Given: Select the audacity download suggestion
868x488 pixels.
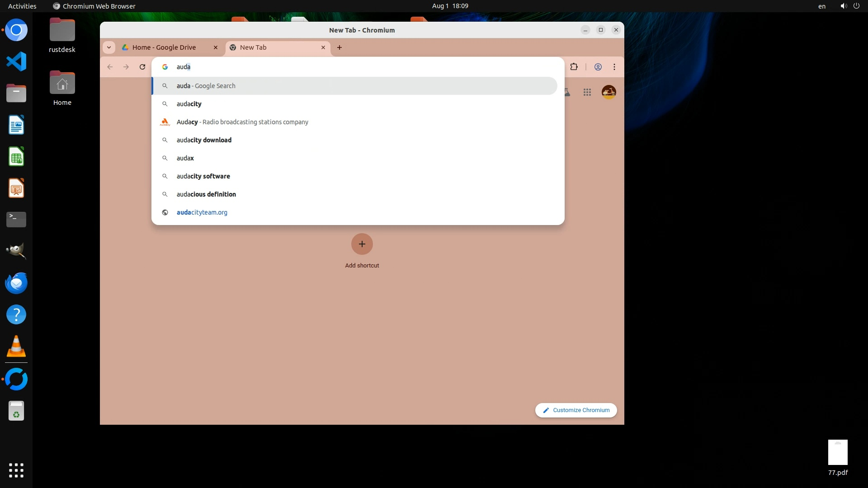Looking at the screenshot, I should point(204,140).
